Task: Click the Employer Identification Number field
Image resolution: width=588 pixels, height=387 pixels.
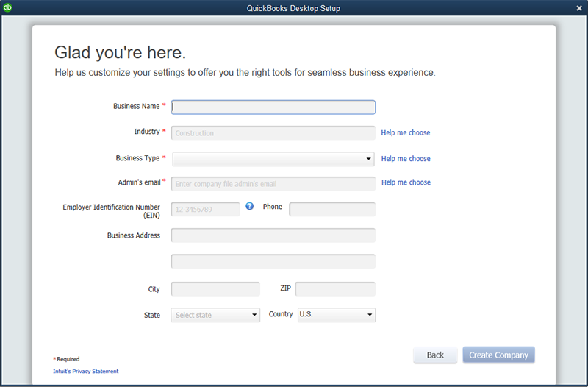Action: pyautogui.click(x=205, y=210)
